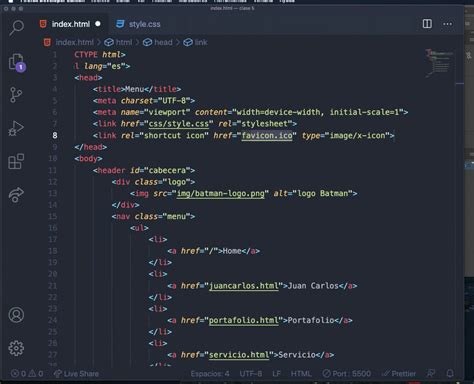This screenshot has width=474, height=384.
Task: Open the Source Control view
Action: (16, 95)
